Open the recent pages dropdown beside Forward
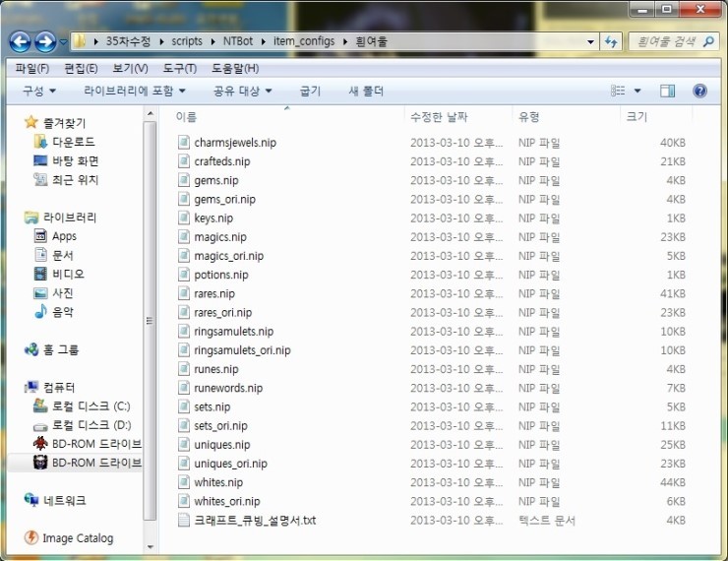The image size is (728, 561). tap(63, 42)
